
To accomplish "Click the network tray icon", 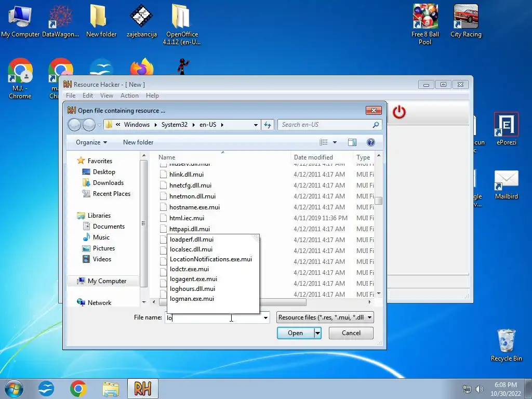I will click(x=467, y=389).
